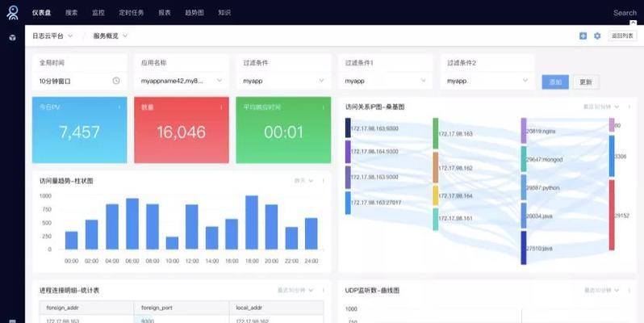Click the bar at 18:00 in chart
This screenshot has width=644, height=323.
click(252, 222)
